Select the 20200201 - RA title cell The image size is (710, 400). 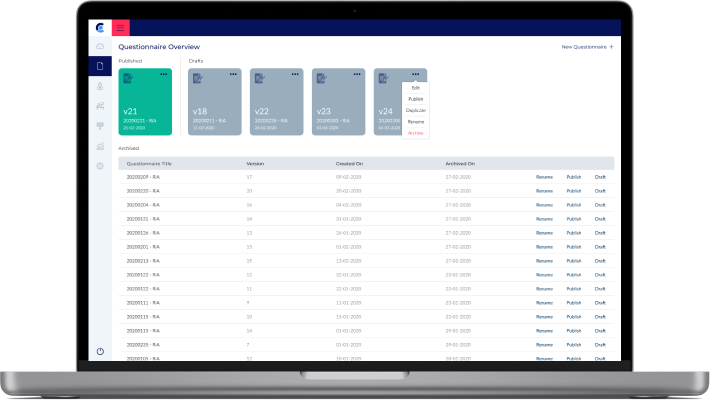(x=143, y=247)
